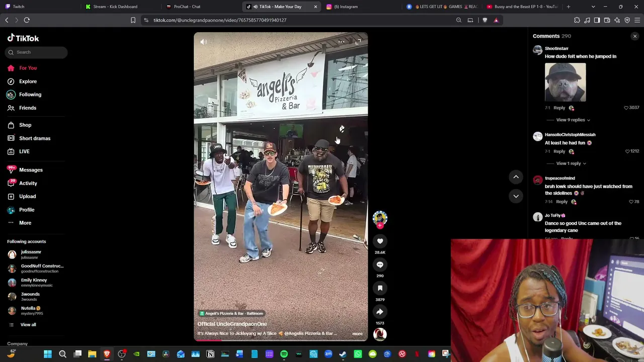Like HansolloChristophMessiah's comment
Viewport: 644px width, 362px height.
627,151
